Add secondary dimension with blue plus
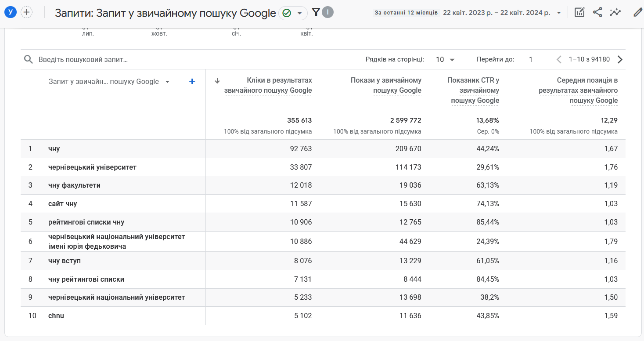 point(192,81)
